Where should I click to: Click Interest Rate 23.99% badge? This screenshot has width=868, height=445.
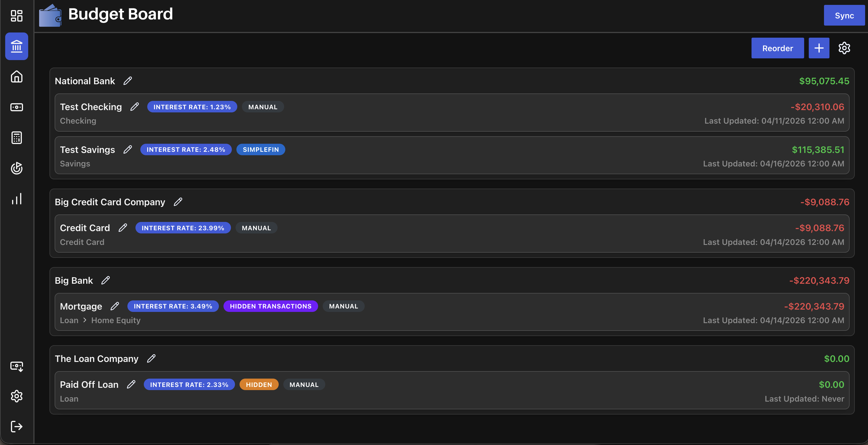point(183,228)
